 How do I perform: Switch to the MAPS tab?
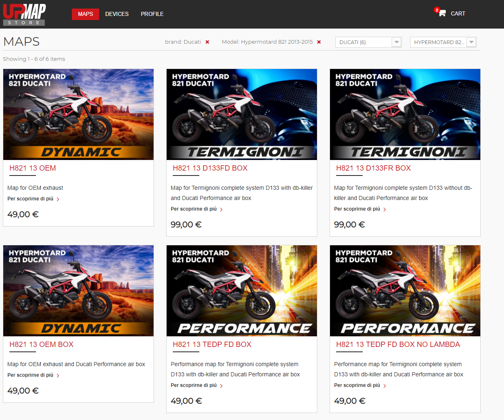point(85,14)
